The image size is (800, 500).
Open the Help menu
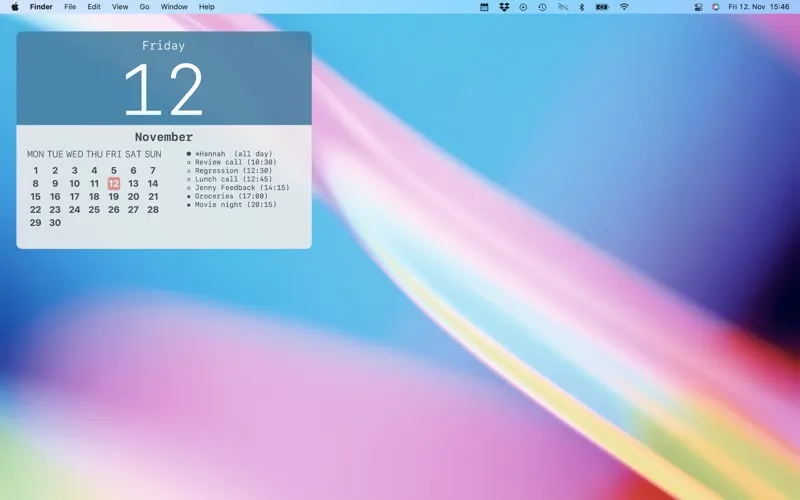click(207, 7)
